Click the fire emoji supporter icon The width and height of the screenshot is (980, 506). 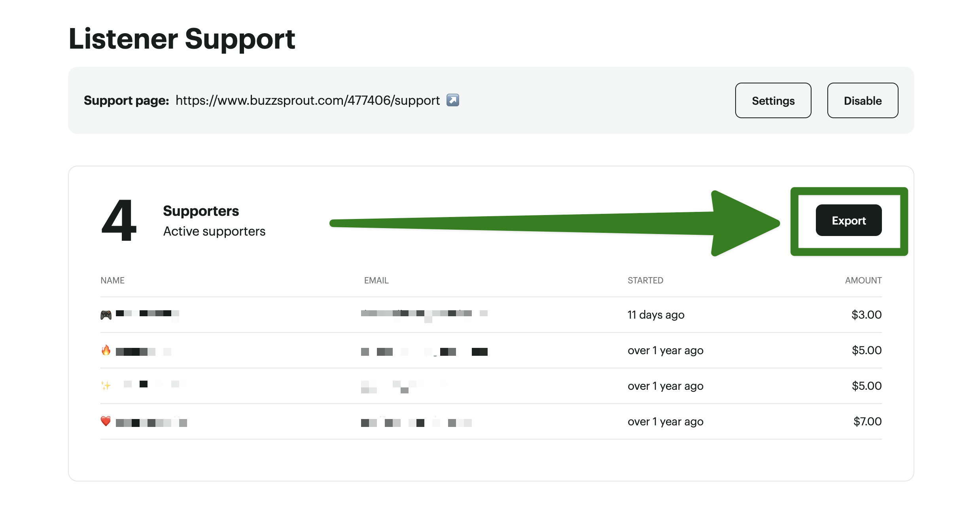[106, 350]
